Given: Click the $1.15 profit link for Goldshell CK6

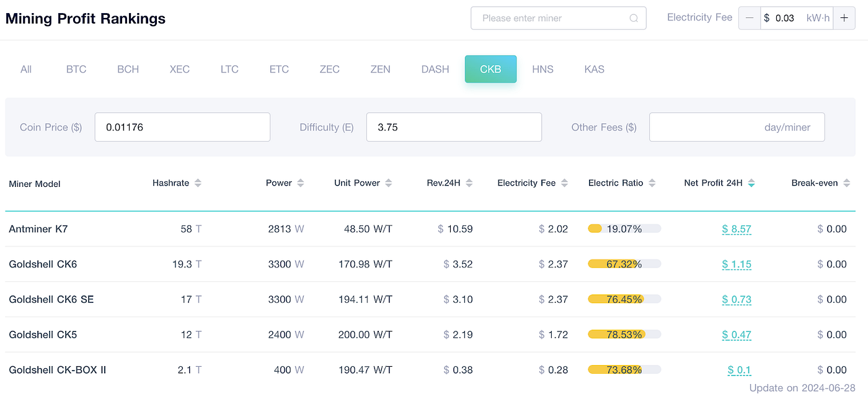Looking at the screenshot, I should coord(737,264).
